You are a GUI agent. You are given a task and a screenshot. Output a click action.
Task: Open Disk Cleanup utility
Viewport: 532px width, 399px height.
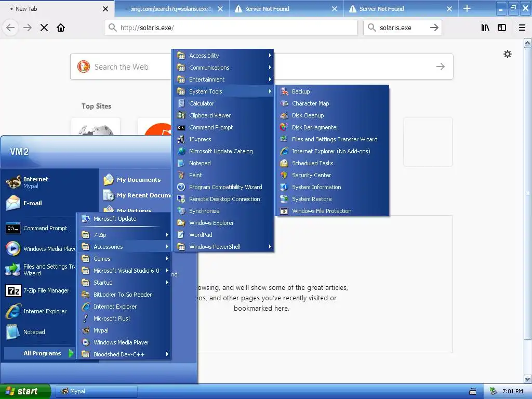pos(331,115)
